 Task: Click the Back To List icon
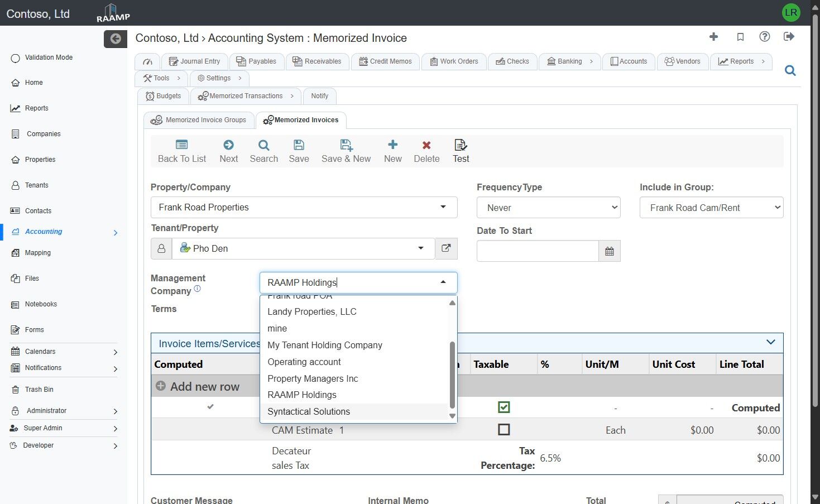coord(181,146)
